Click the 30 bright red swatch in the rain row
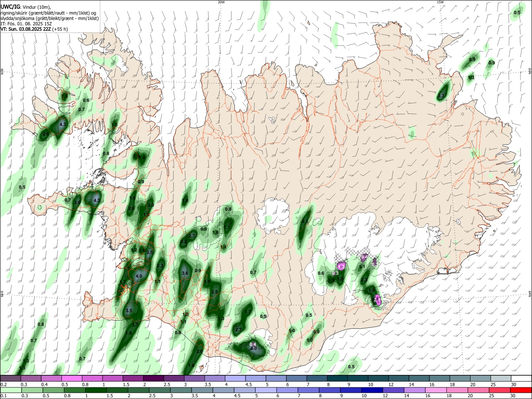 pyautogui.click(x=521, y=390)
